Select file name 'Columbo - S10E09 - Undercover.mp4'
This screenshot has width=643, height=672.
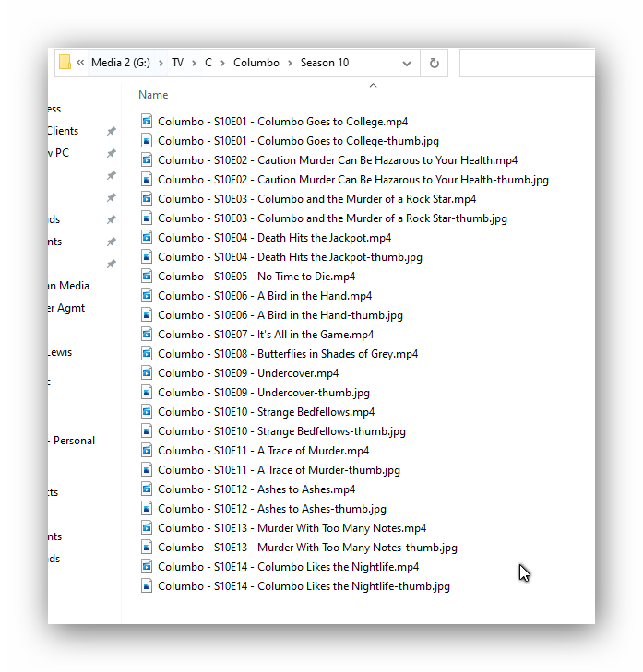click(248, 372)
